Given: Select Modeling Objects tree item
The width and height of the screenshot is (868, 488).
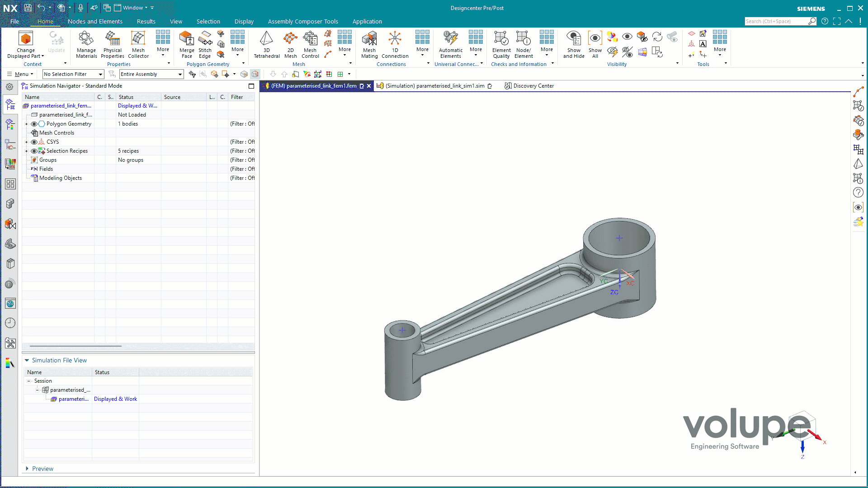Looking at the screenshot, I should pos(60,178).
